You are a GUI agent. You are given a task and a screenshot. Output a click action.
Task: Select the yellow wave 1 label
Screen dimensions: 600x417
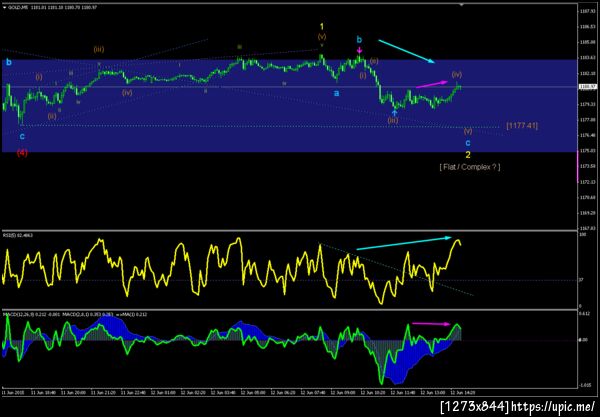(x=322, y=26)
